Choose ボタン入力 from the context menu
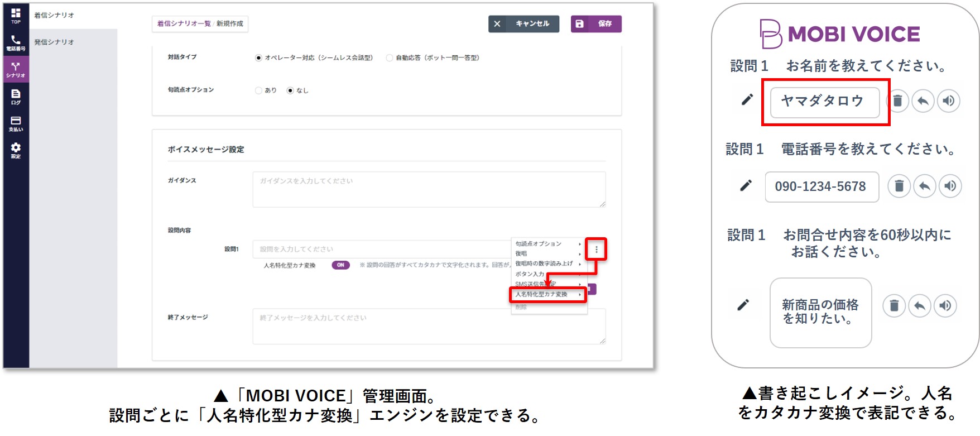This screenshot has height=436, width=980. 549,274
